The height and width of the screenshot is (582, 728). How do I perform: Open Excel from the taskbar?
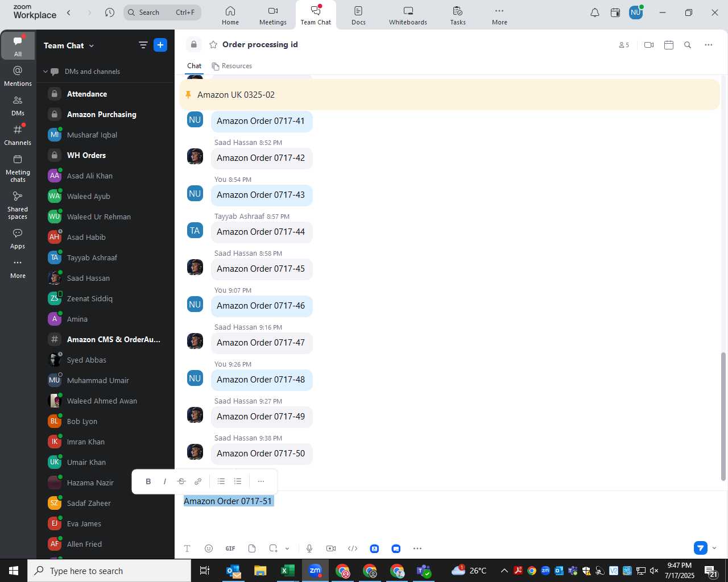coord(287,571)
